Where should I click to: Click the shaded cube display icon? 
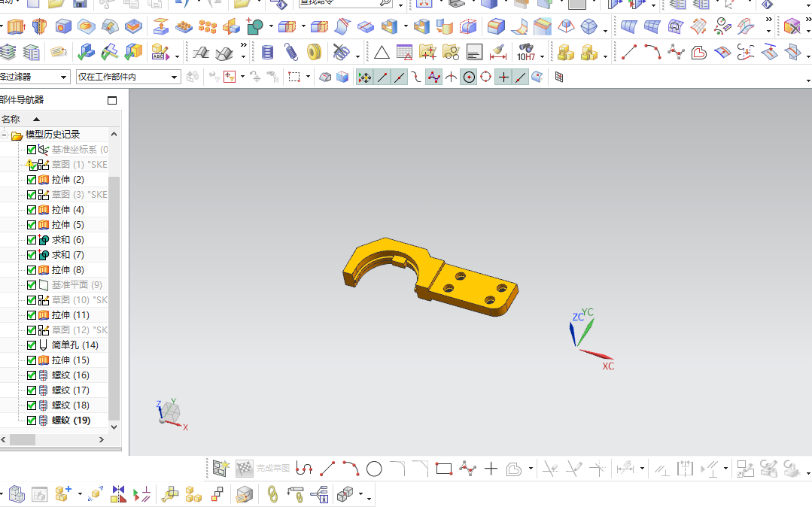pyautogui.click(x=342, y=77)
